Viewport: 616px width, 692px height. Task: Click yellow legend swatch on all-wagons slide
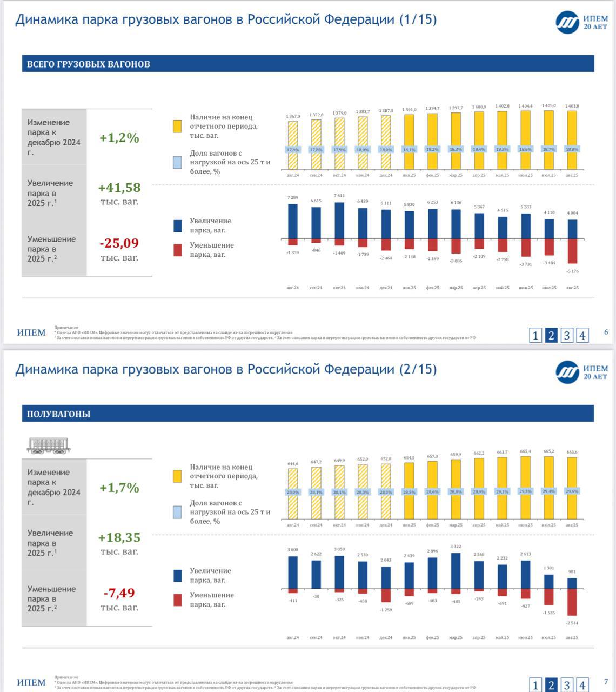177,127
